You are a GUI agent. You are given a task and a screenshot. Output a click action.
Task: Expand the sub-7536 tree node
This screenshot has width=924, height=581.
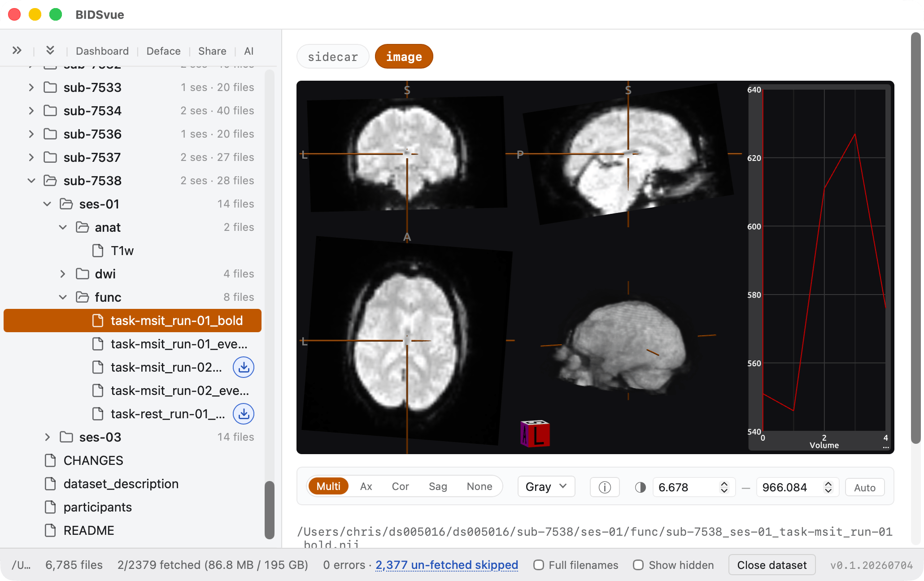click(31, 134)
